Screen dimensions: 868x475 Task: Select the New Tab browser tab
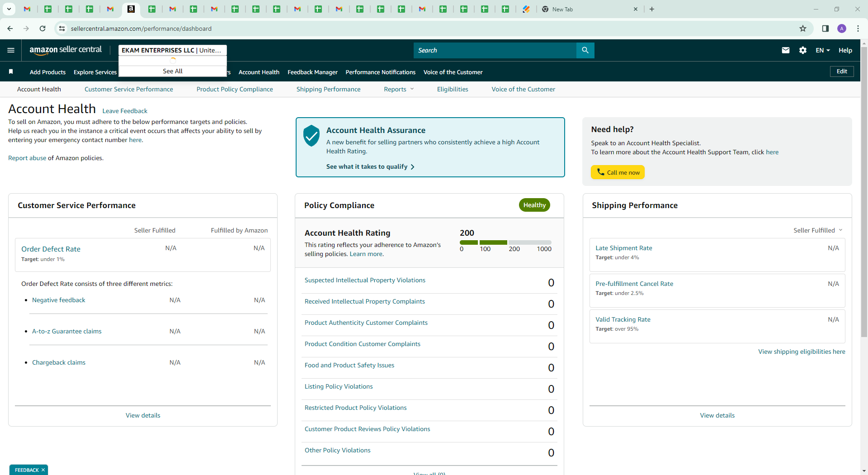[589, 9]
